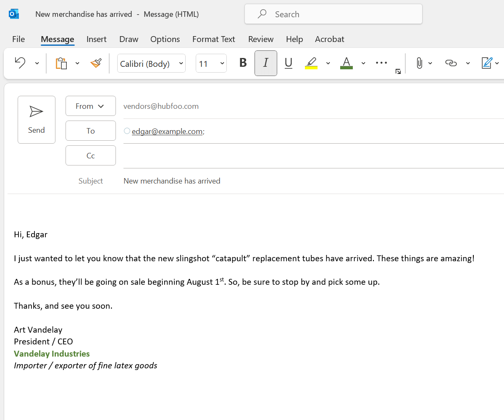
Task: Apply the green font color swatch
Action: [x=346, y=63]
